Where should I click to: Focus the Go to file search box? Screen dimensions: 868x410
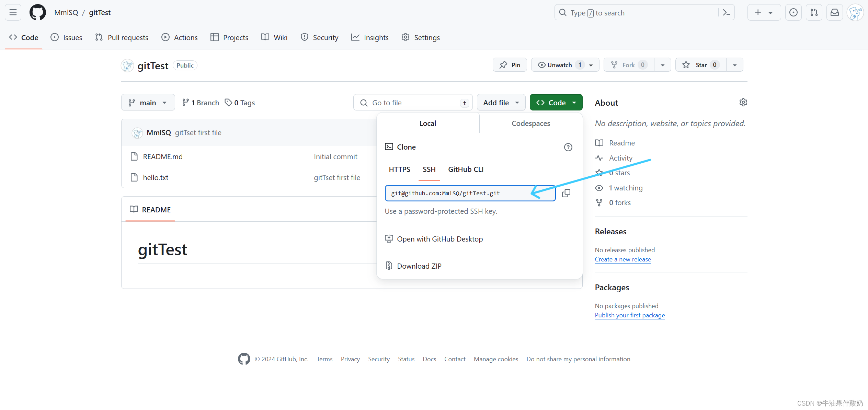click(x=412, y=103)
